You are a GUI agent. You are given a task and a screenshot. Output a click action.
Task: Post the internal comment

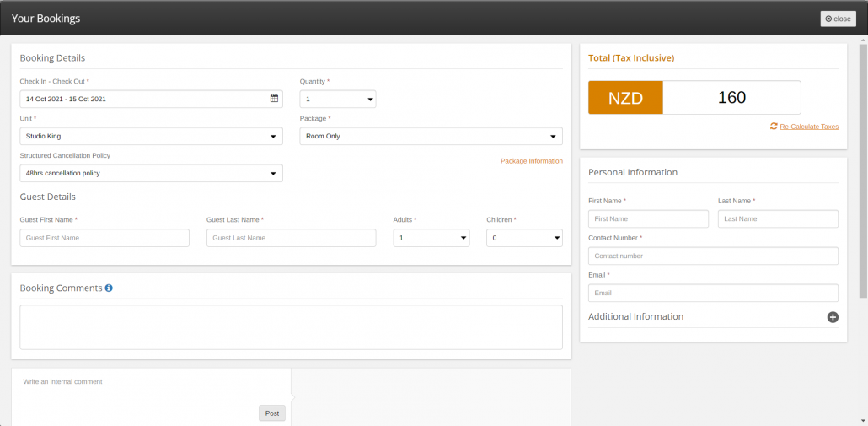(272, 413)
